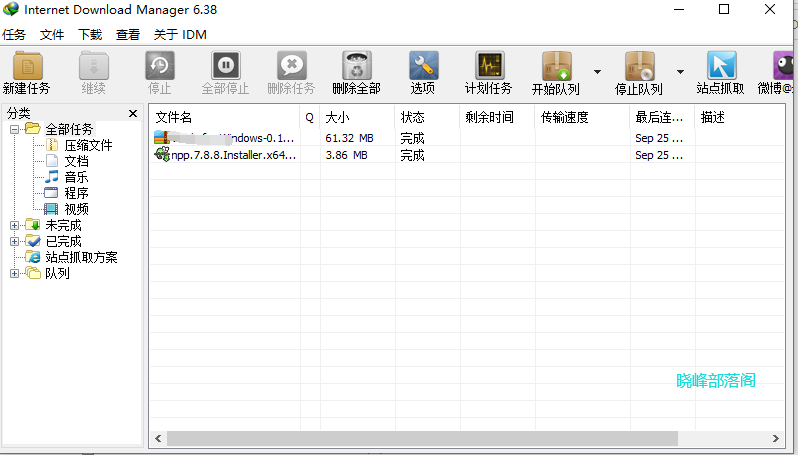Expand the 未完成 tree node
Image resolution: width=798 pixels, height=455 pixels.
tap(14, 225)
